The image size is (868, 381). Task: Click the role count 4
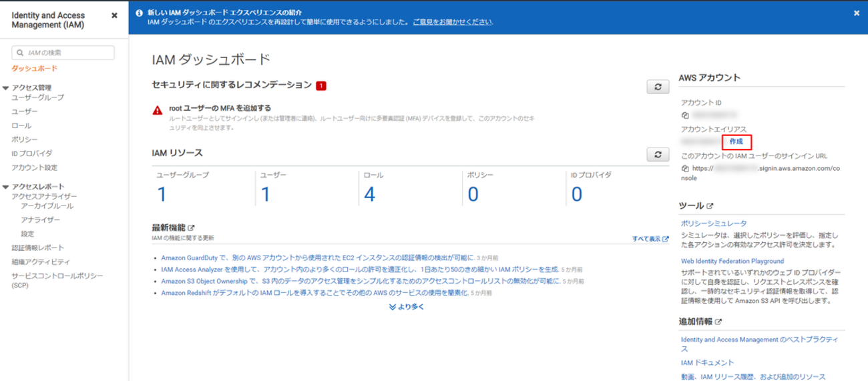[x=369, y=194]
